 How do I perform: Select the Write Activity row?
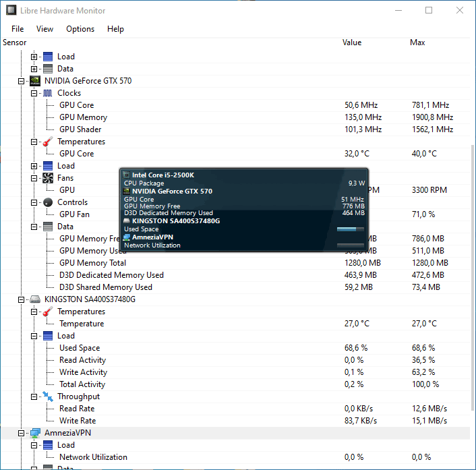pos(235,372)
